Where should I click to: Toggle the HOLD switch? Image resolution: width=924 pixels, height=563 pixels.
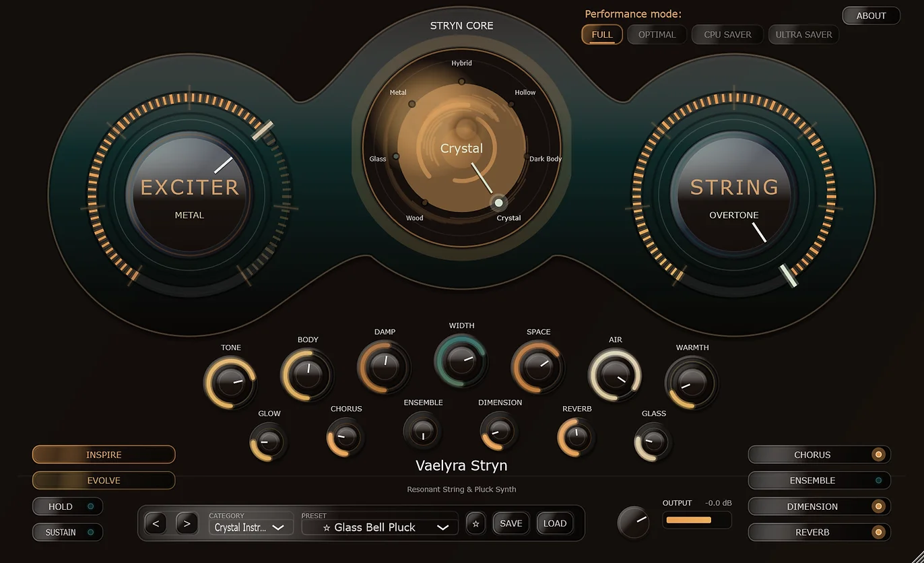tap(67, 506)
